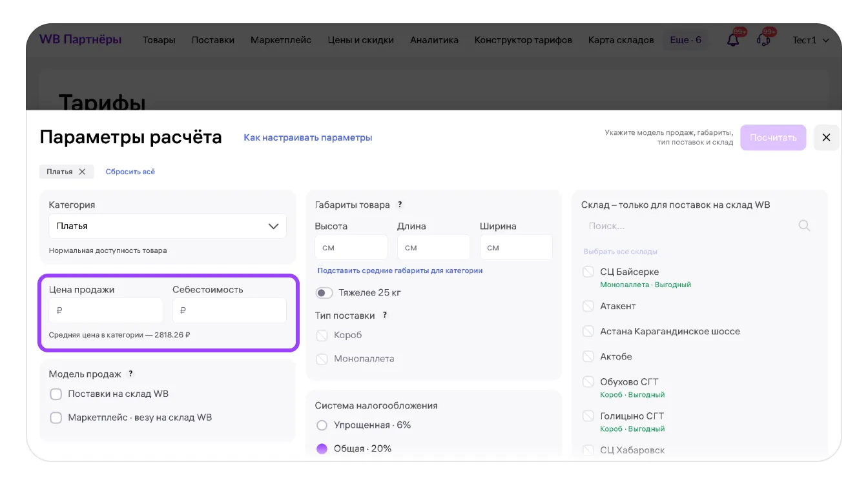
Task: Expand the Тест1 account menu
Action: [811, 40]
